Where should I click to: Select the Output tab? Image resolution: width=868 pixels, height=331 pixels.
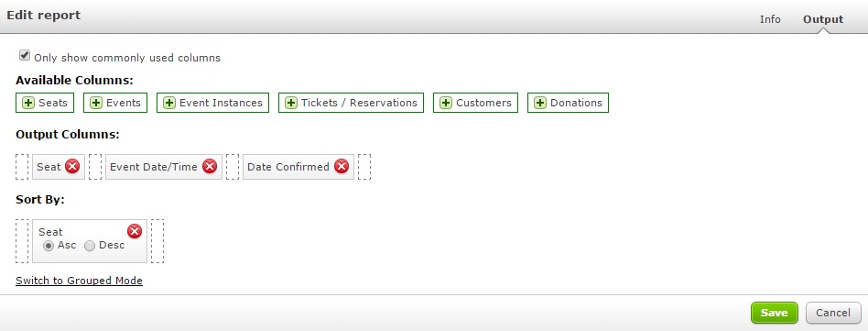[823, 19]
